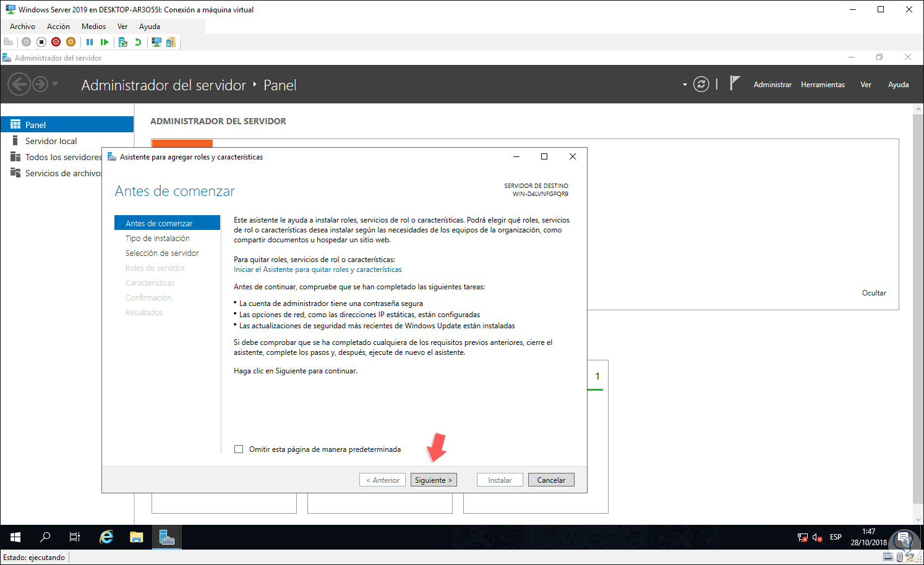Open the Ver menu of the VM connection window

(122, 27)
